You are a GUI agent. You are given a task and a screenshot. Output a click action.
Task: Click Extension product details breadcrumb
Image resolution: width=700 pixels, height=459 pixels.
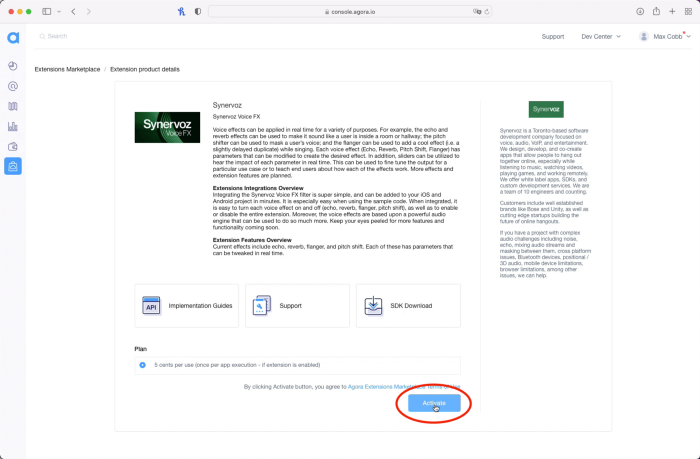tap(145, 69)
